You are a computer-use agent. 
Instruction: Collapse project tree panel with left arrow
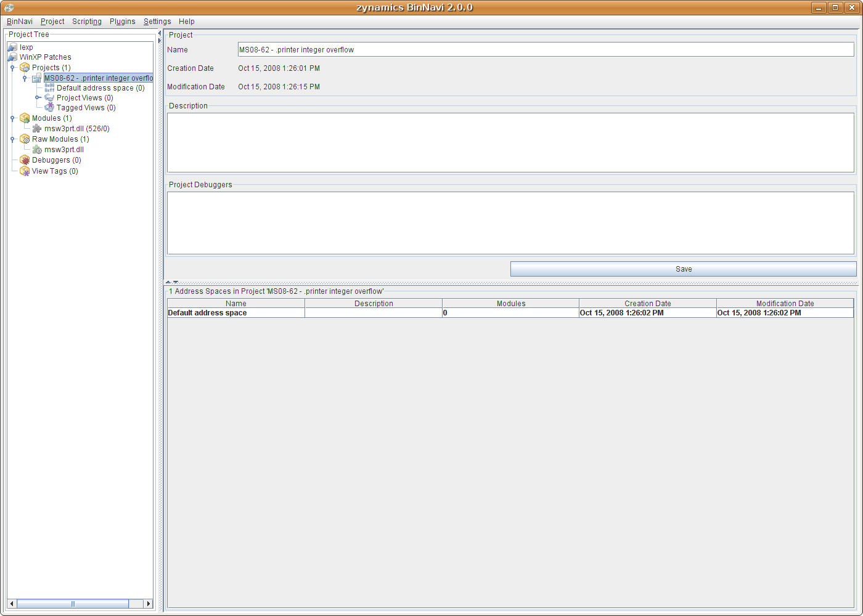pyautogui.click(x=160, y=34)
